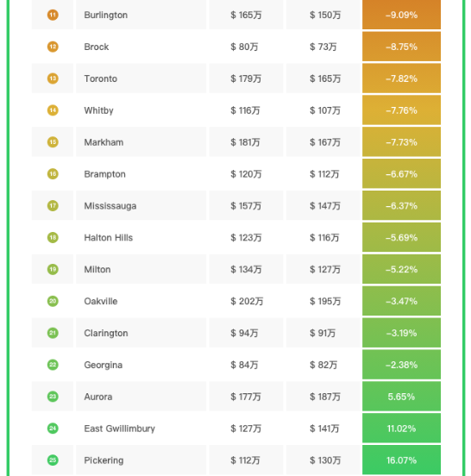Image resolution: width=471 pixels, height=476 pixels.
Task: Select the Brock city name
Action: [97, 47]
